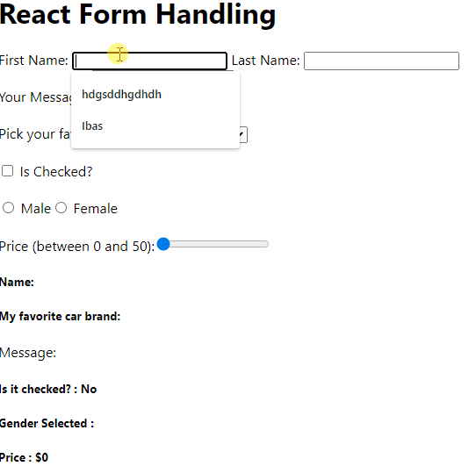Screen dimensions: 476x466
Task: Click into the Last Name input box
Action: pyautogui.click(x=381, y=61)
